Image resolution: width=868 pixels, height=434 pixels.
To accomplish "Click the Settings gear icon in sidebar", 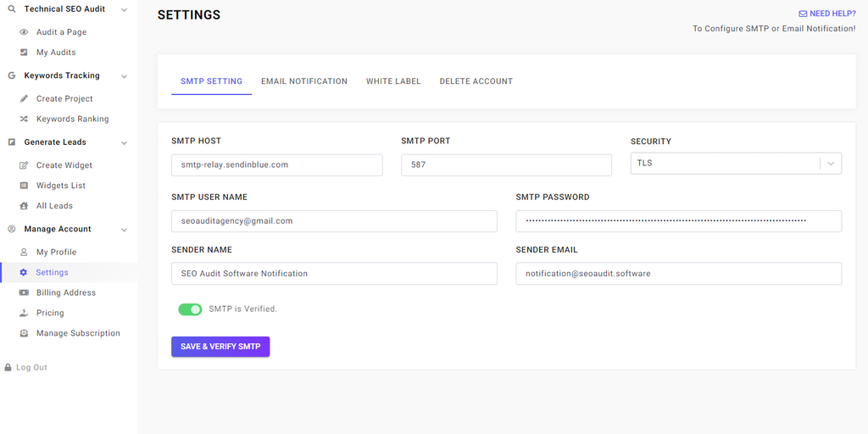I will (24, 272).
